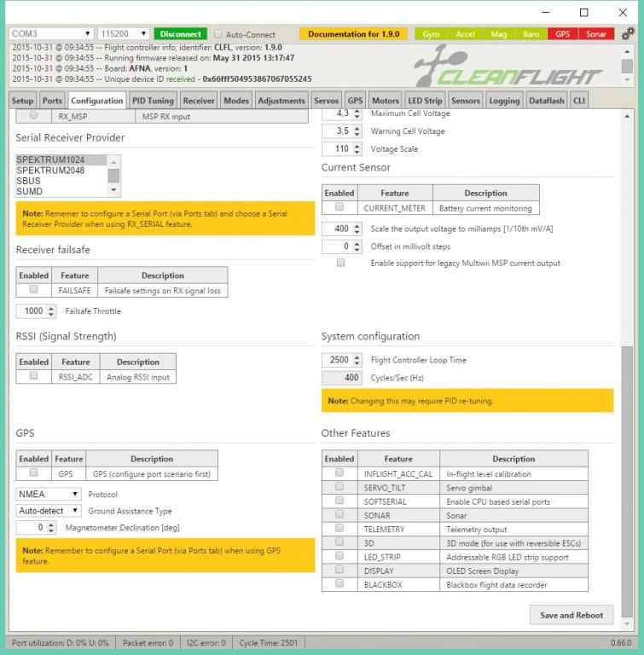Open the Motors tab
Image resolution: width=644 pixels, height=655 pixels.
(x=385, y=101)
